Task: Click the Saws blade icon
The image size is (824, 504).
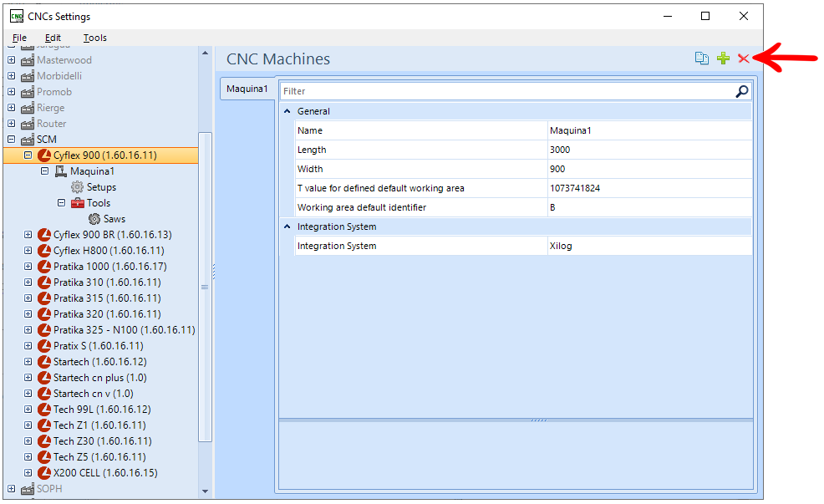Action: click(x=94, y=219)
